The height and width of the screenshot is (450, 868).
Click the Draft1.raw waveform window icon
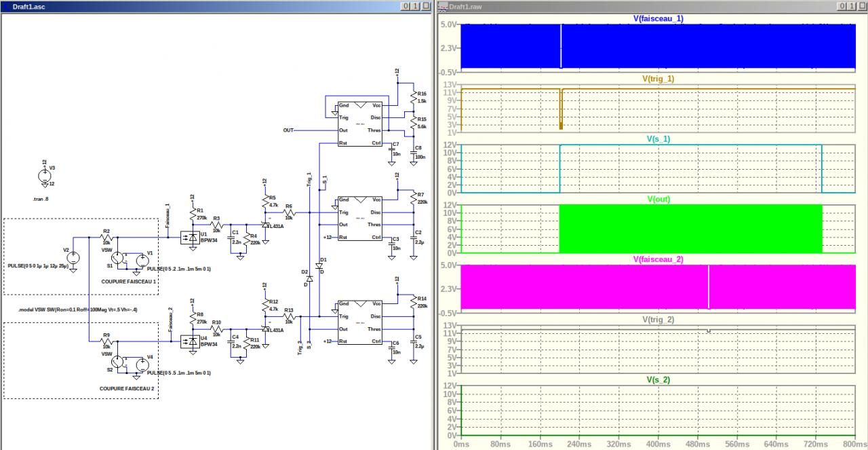pyautogui.click(x=443, y=6)
